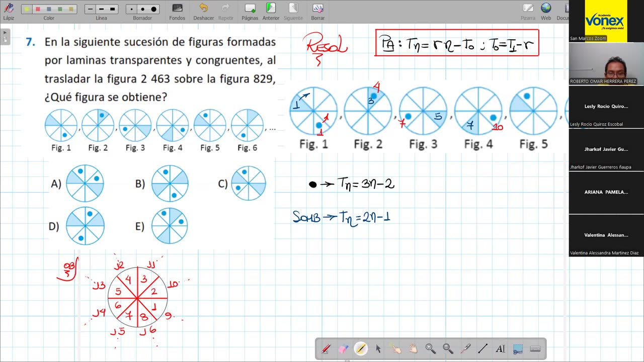Select the straight line tool
The image size is (644, 362).
(x=483, y=348)
